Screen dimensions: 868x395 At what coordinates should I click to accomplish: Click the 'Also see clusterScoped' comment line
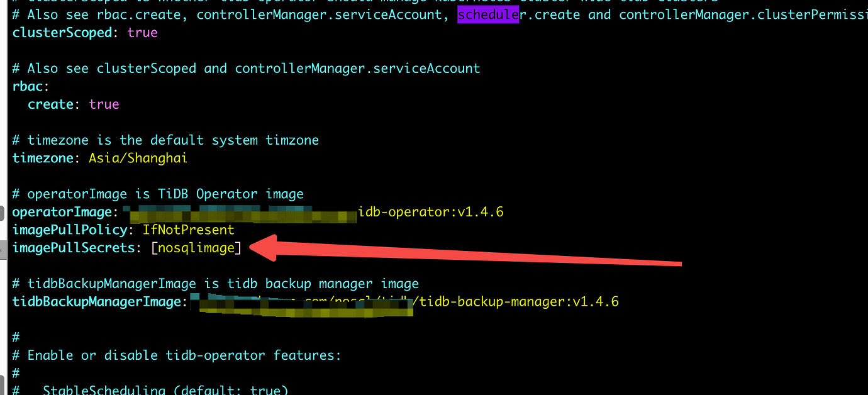click(x=245, y=68)
